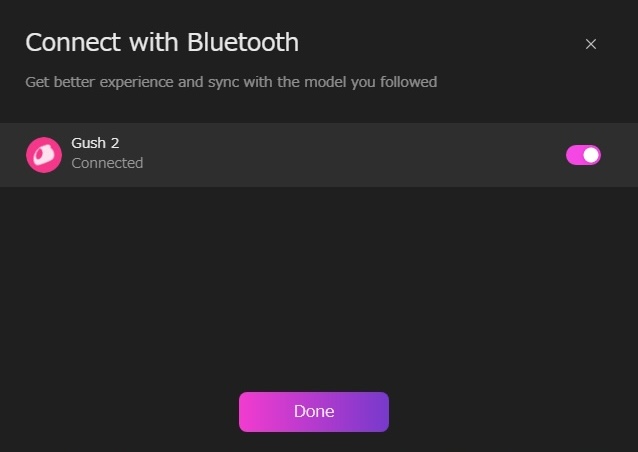Click the white knob on the Gush 2 switch

click(x=591, y=154)
